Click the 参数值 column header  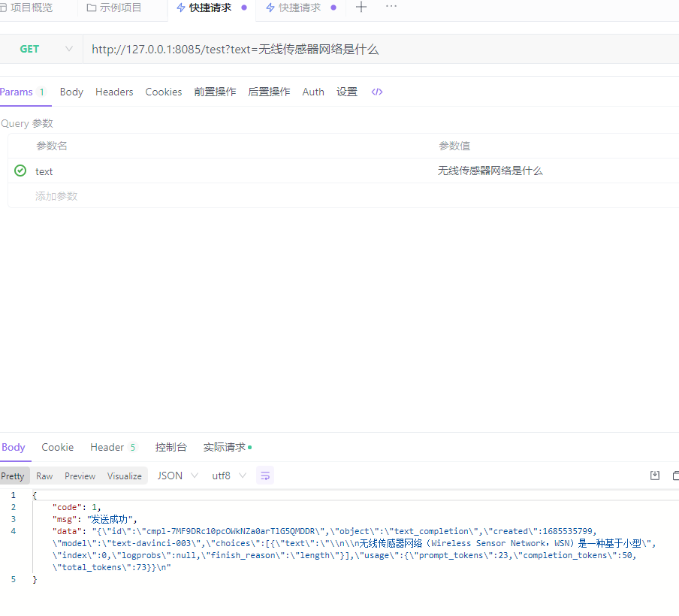[454, 146]
